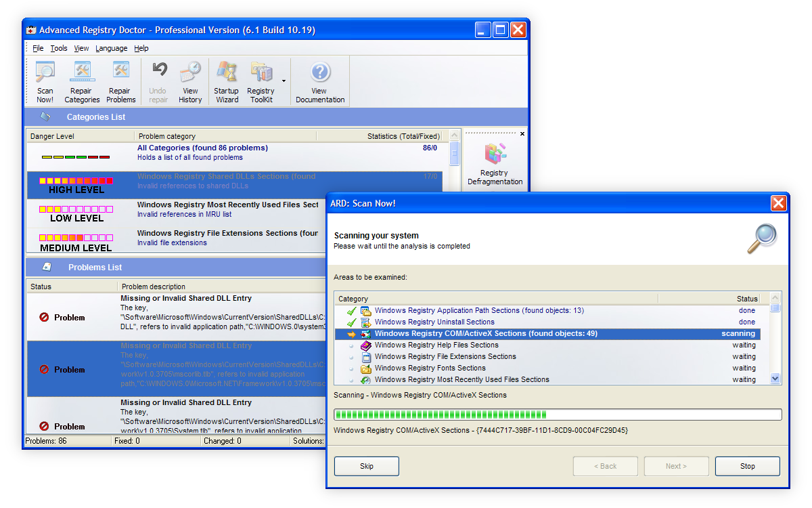The width and height of the screenshot is (812, 508).
Task: Open the File menu
Action: (x=38, y=48)
